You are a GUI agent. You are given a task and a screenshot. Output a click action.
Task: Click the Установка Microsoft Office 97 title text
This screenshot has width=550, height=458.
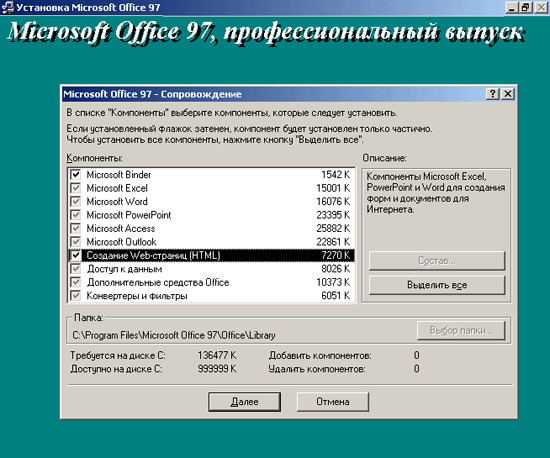pos(88,7)
